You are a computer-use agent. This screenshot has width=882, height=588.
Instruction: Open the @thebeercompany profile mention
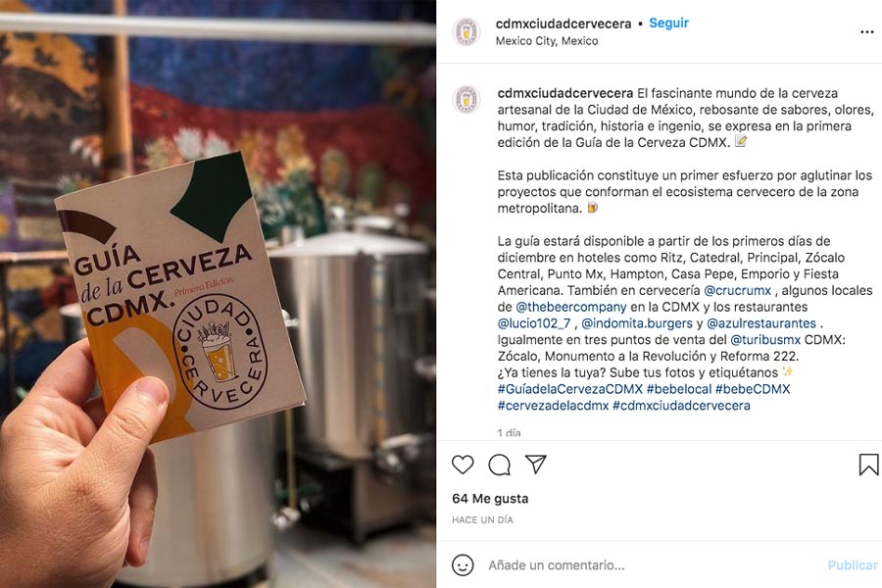point(571,307)
